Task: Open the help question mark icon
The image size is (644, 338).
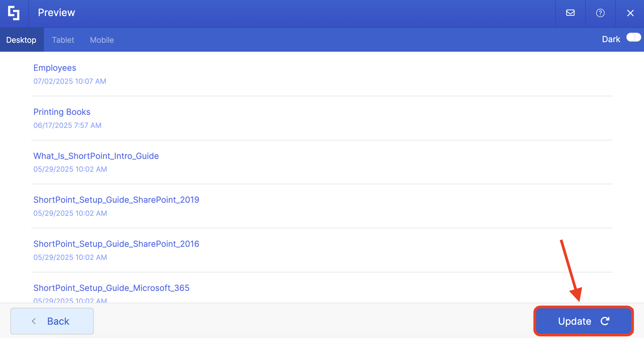Action: pos(600,13)
